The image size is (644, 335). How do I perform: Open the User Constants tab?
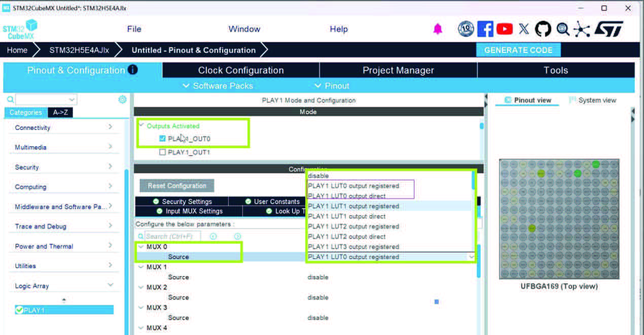(272, 202)
